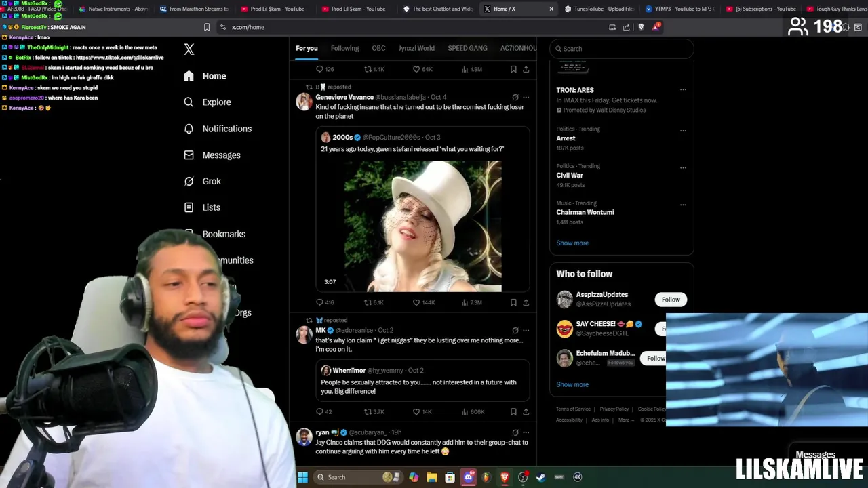Open the Civil War trending topic

[570, 175]
